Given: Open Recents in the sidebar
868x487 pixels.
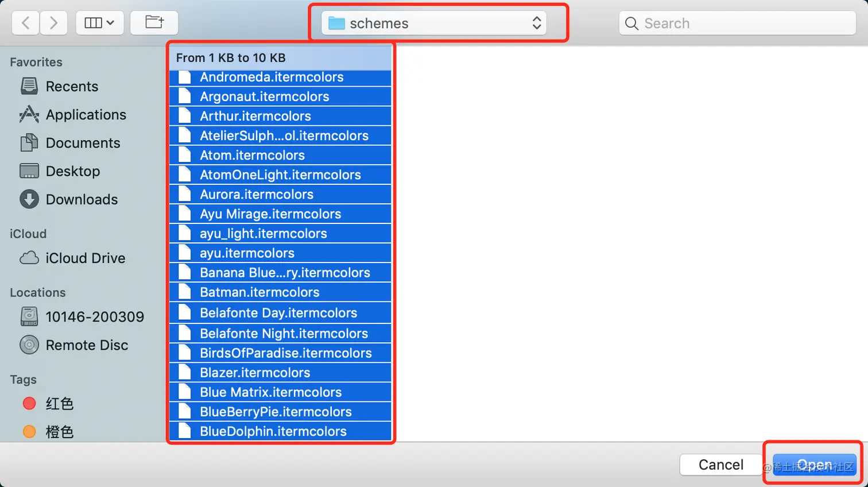Looking at the screenshot, I should (x=72, y=86).
